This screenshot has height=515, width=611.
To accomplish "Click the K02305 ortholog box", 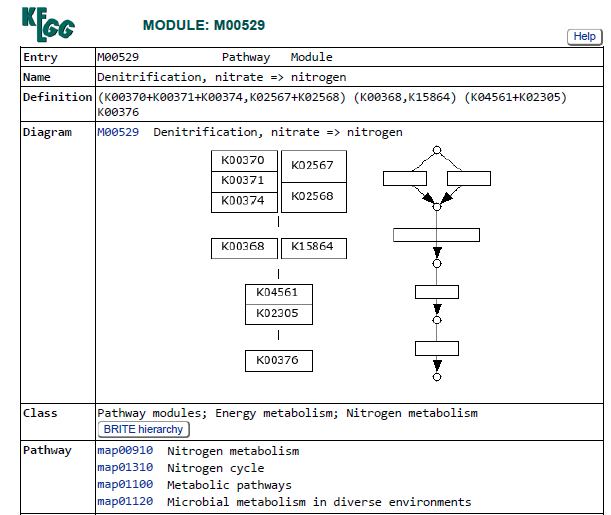I will coord(279,314).
